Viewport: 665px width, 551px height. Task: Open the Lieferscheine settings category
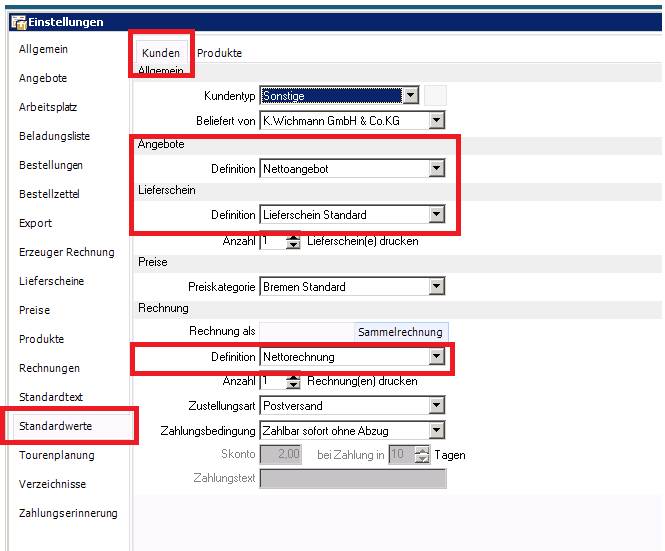pos(51,281)
